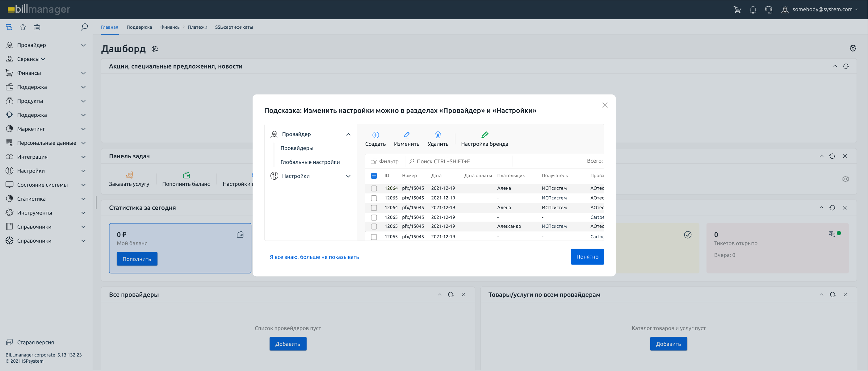Screen dimensions: 868x371
Task: Check the row with payer Александр
Action: [x=374, y=226]
